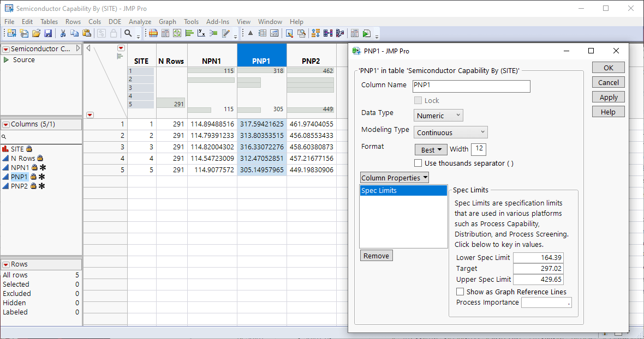Open the Column Properties dropdown
The image size is (644, 339).
pyautogui.click(x=394, y=177)
